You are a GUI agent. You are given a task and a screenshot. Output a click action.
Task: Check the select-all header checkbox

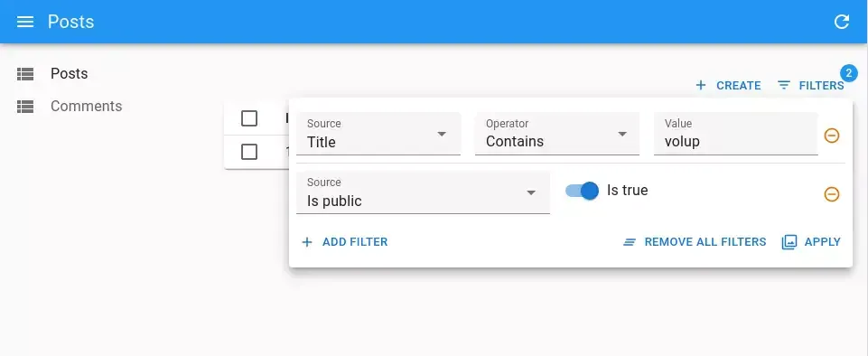click(x=249, y=118)
